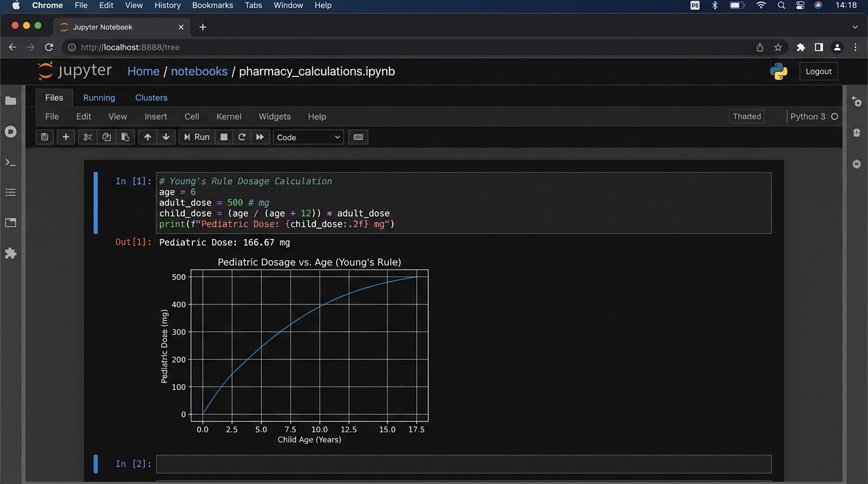Open the Widgets menu
This screenshot has width=868, height=484.
(x=275, y=117)
